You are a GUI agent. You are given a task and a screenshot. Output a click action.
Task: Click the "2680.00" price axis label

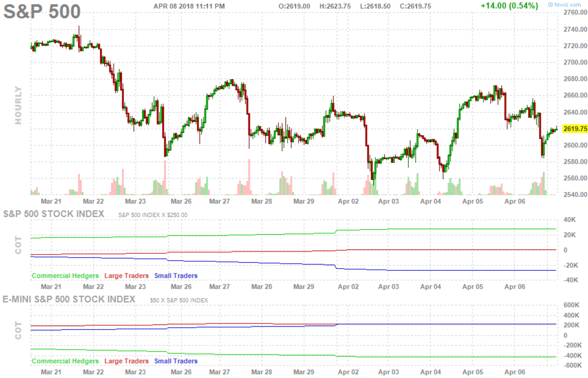576,79
